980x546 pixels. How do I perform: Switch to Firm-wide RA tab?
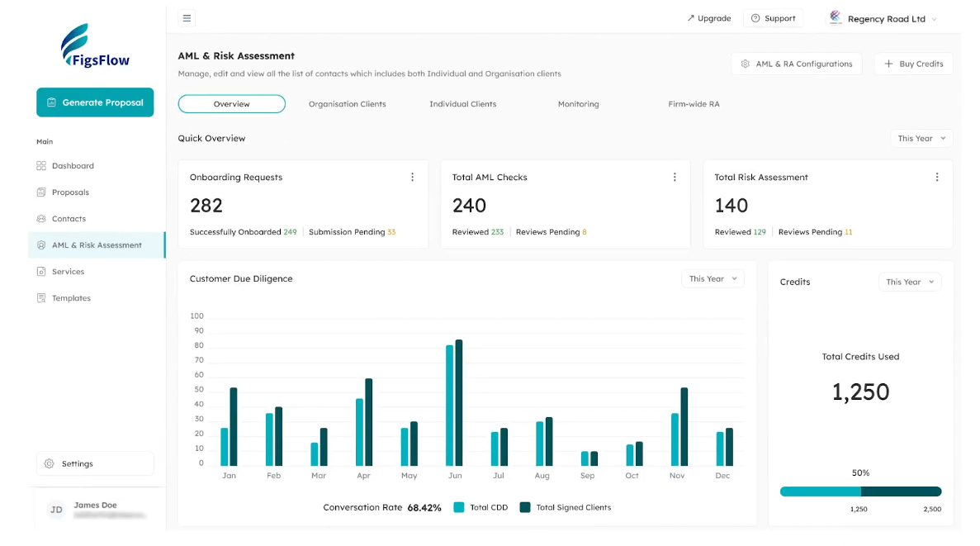[x=694, y=104]
